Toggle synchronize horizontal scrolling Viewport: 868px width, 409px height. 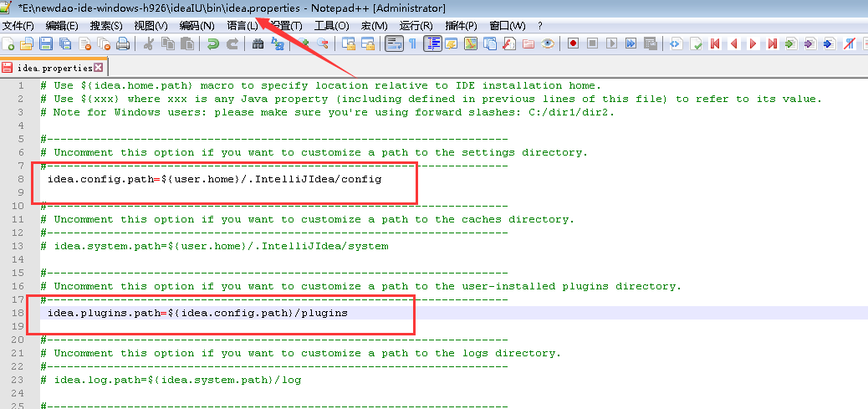tap(368, 43)
